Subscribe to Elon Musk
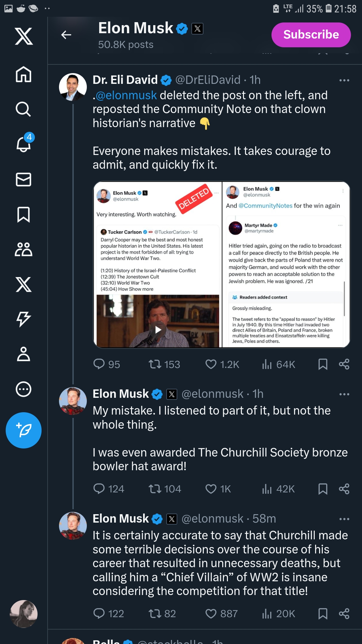Image resolution: width=362 pixels, height=644 pixels. point(311,35)
